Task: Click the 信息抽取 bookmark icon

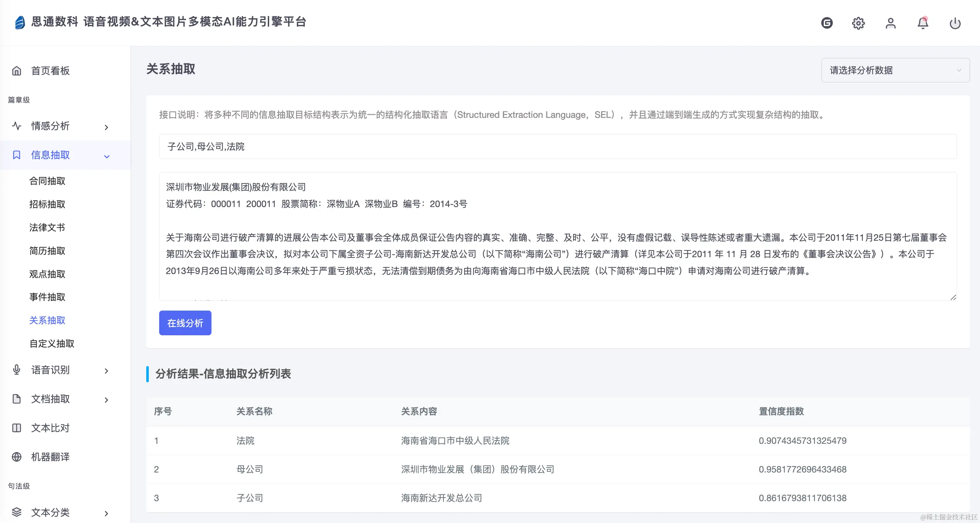Action: (17, 155)
